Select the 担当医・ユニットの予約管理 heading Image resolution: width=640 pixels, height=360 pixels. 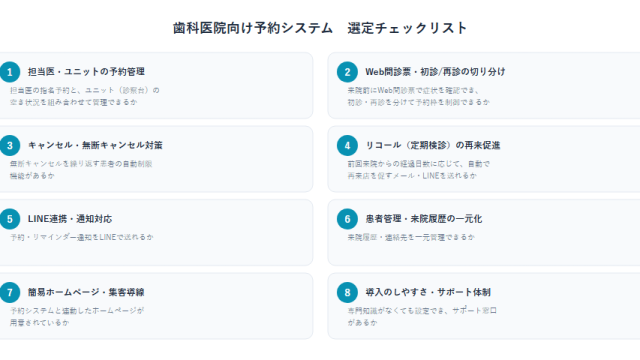(86, 72)
